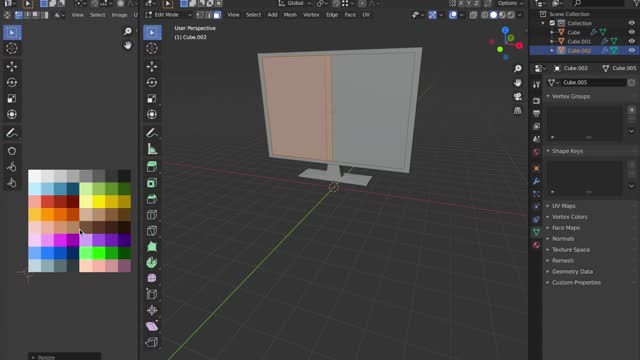Collapse the Shape Keys panel
Screen dimensions: 640x360
pyautogui.click(x=567, y=151)
